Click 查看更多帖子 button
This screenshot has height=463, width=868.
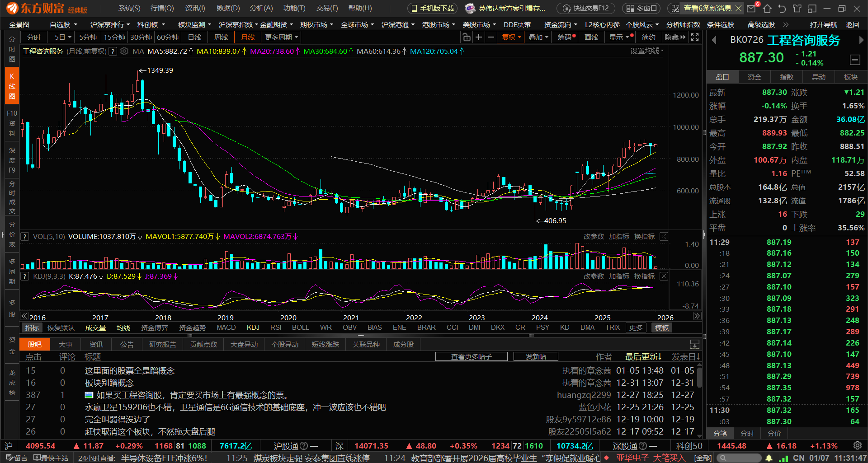coord(472,357)
